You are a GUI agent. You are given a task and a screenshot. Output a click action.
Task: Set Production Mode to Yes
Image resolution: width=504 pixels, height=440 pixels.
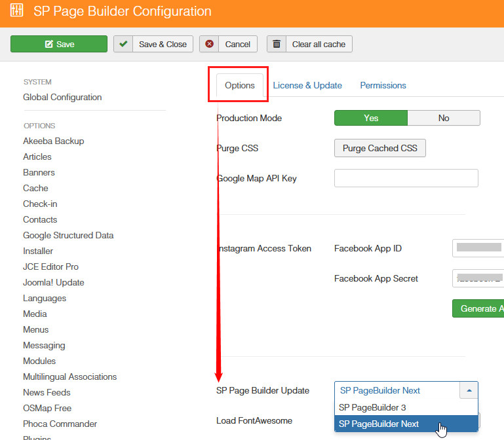click(x=371, y=118)
